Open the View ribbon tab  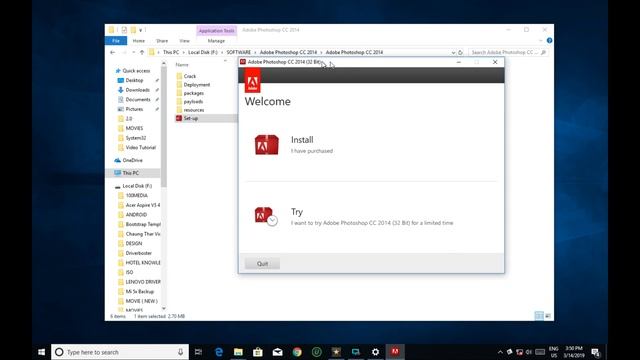184,41
